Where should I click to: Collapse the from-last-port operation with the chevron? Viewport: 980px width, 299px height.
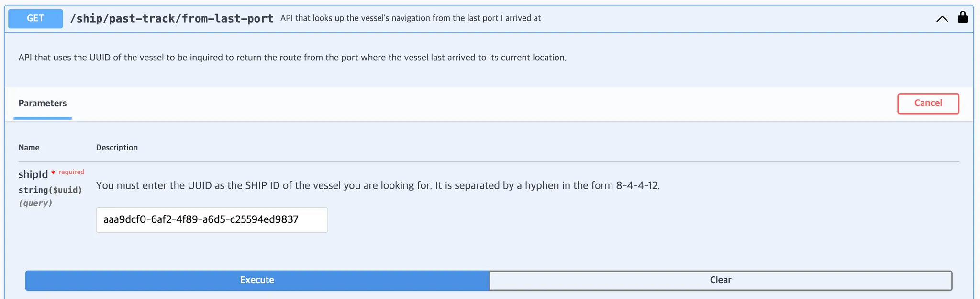[x=942, y=19]
